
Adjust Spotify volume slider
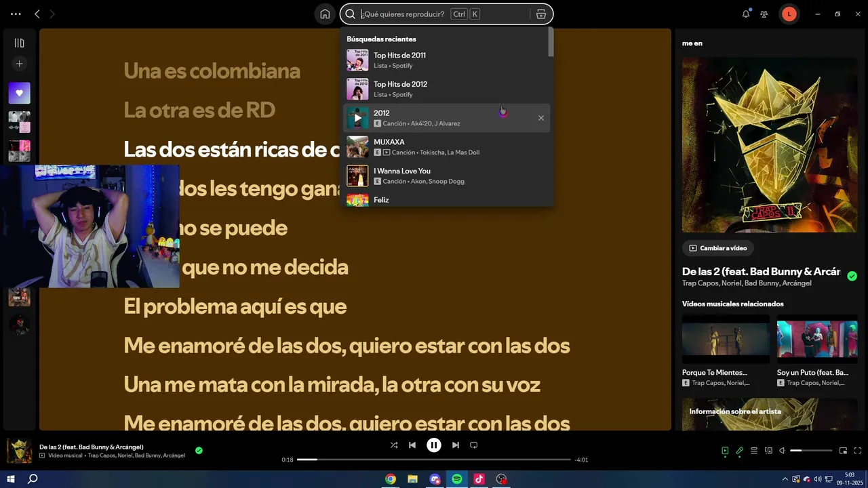811,451
